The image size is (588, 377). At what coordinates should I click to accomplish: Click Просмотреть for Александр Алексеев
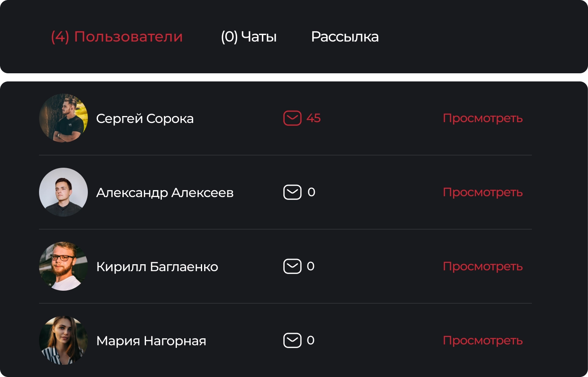(483, 192)
